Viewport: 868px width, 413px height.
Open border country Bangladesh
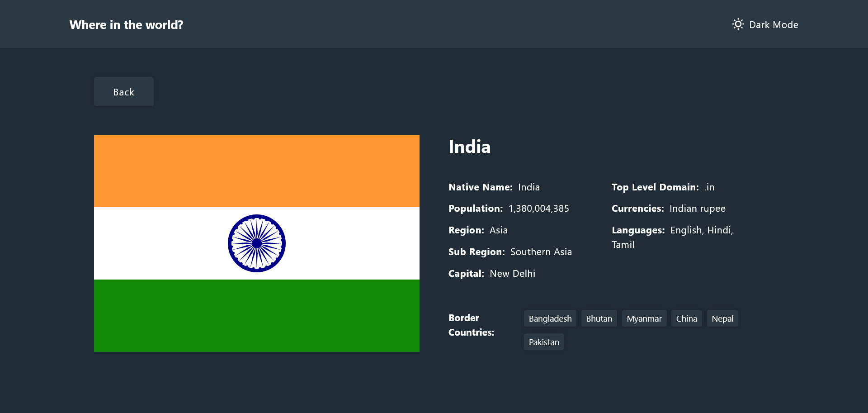tap(550, 318)
